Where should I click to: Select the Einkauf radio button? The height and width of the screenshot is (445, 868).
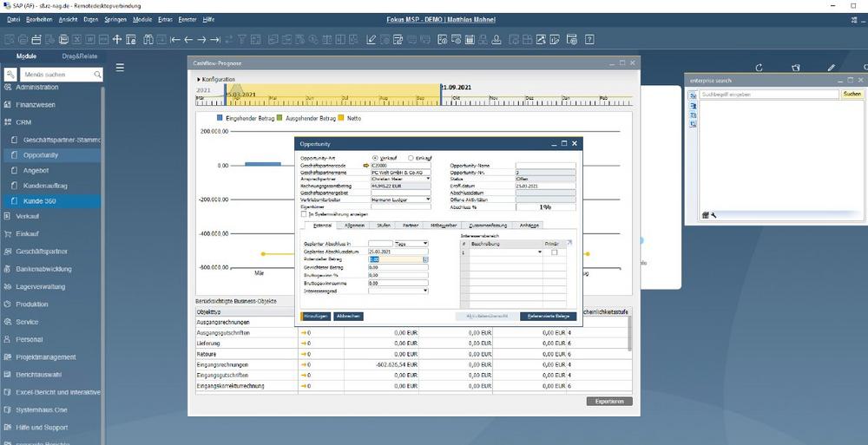pos(411,158)
